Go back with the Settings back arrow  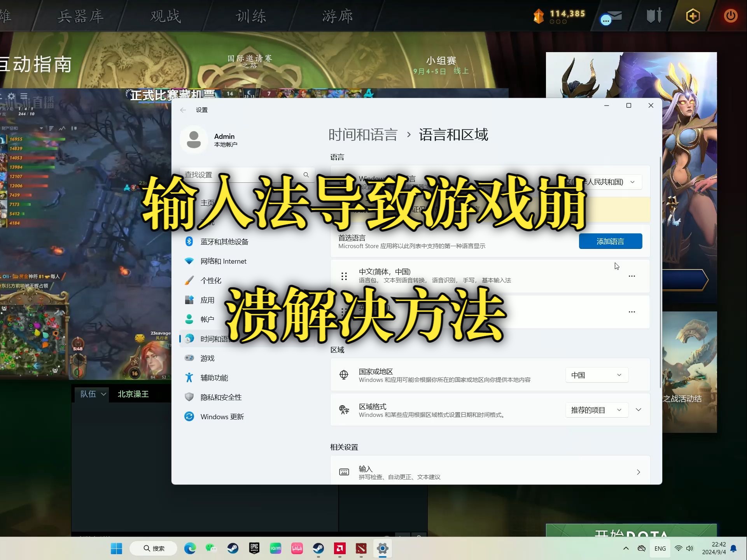[183, 110]
